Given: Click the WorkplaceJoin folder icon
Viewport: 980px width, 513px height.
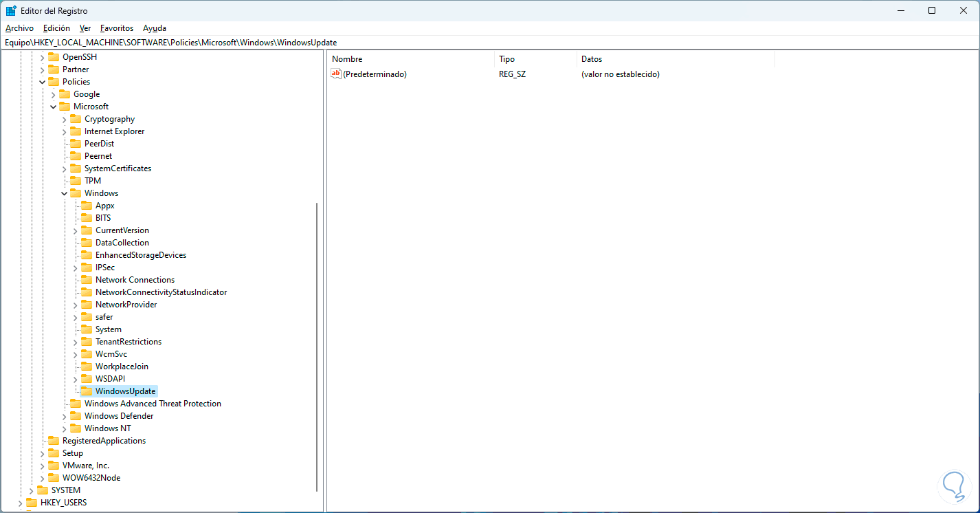Looking at the screenshot, I should click(x=87, y=367).
